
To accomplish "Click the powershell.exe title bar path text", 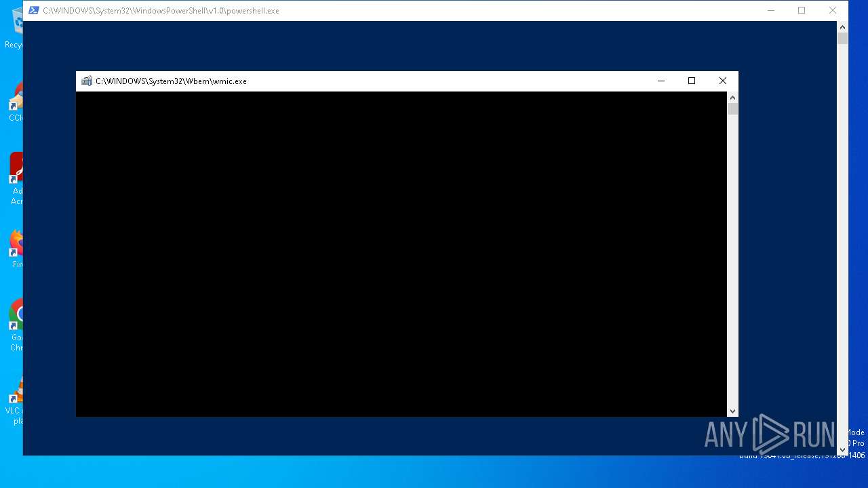I will coord(161,10).
